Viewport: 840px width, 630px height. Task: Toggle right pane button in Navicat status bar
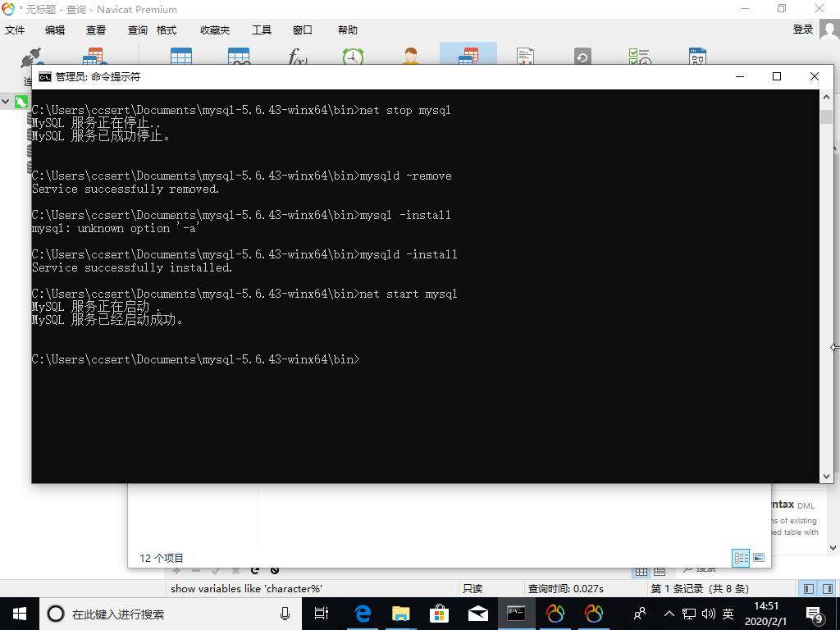828,589
